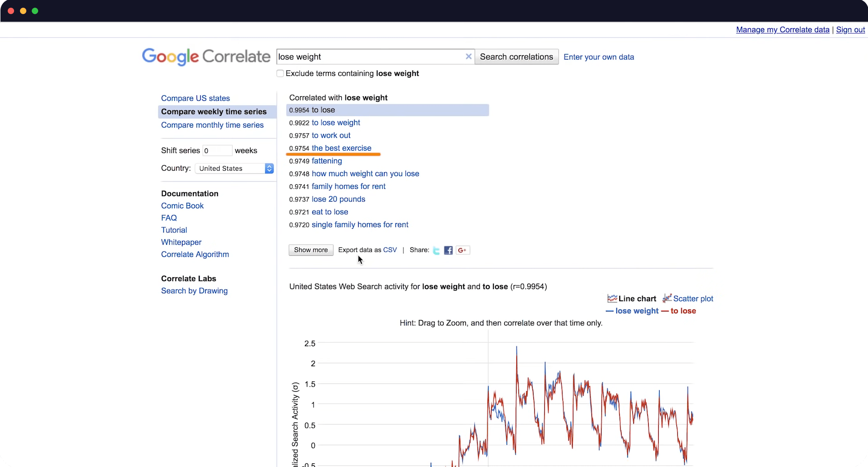Viewport: 868px width, 467px height.
Task: Switch to Scatter plot view
Action: click(688, 299)
